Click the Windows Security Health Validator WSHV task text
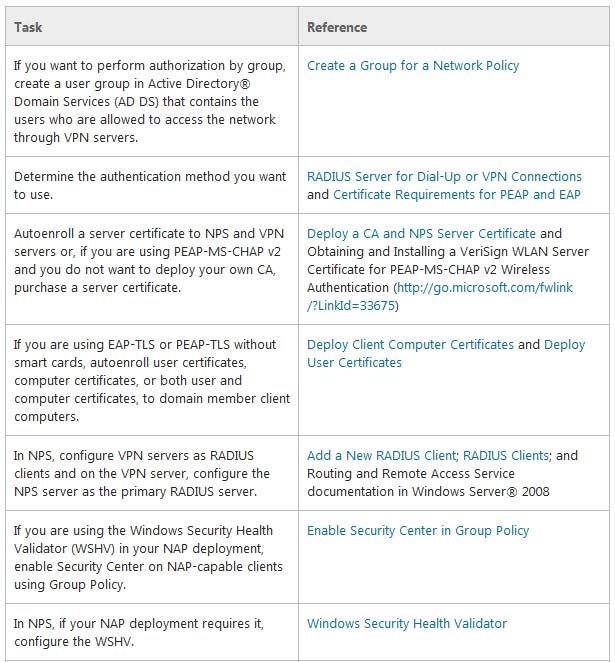This screenshot has width=615, height=662. [148, 558]
